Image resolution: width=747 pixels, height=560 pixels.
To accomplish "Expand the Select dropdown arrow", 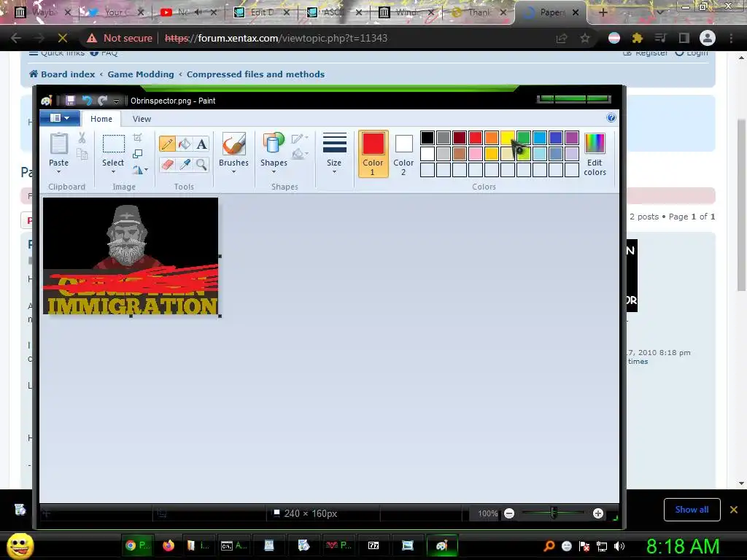I will (113, 171).
